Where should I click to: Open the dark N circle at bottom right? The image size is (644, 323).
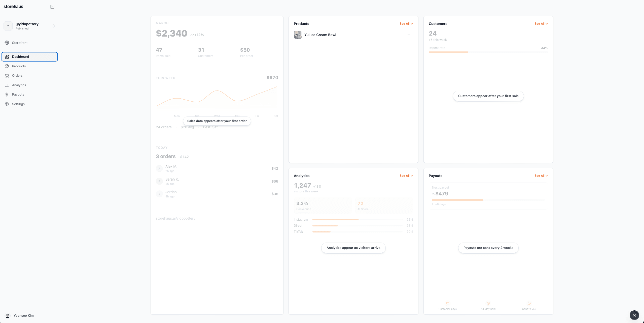tap(634, 315)
